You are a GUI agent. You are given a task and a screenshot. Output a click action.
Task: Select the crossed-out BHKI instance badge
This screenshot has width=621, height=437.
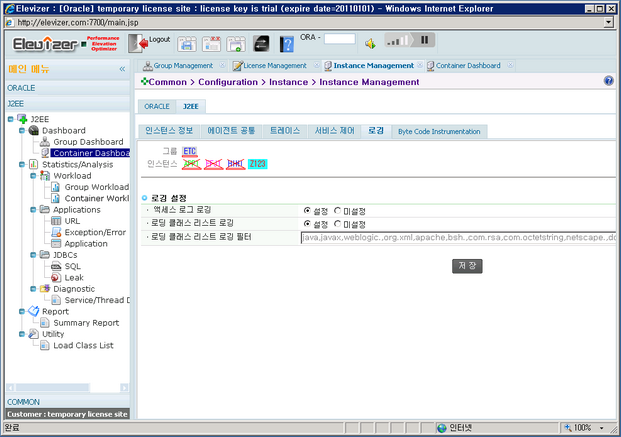(235, 164)
